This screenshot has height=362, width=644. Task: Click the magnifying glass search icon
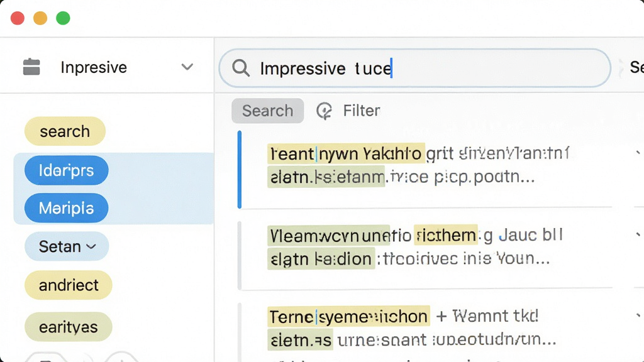241,68
